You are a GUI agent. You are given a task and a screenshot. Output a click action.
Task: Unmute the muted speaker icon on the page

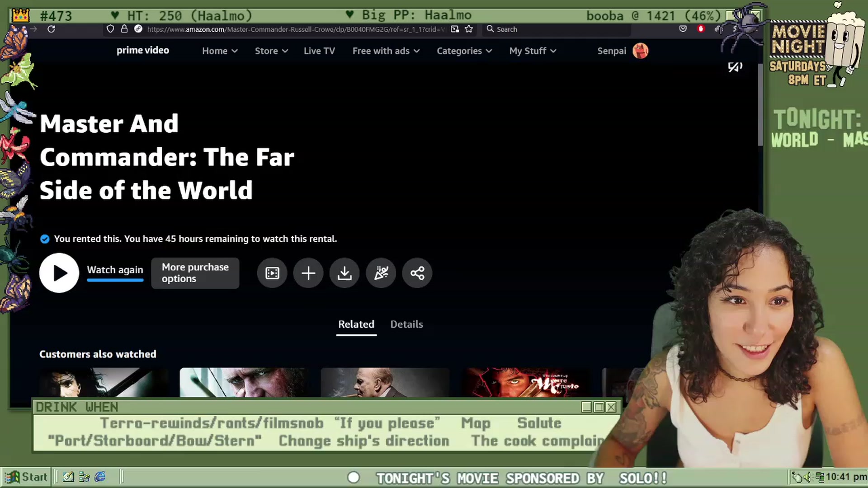coord(735,67)
